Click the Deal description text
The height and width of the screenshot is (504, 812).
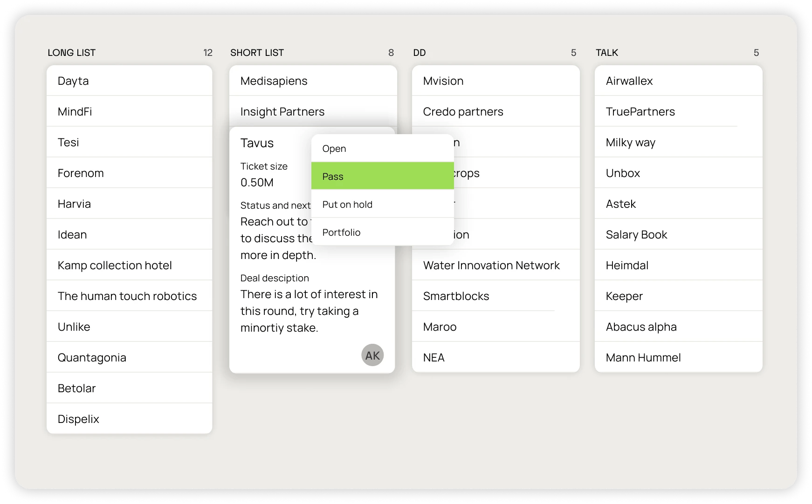pos(309,311)
